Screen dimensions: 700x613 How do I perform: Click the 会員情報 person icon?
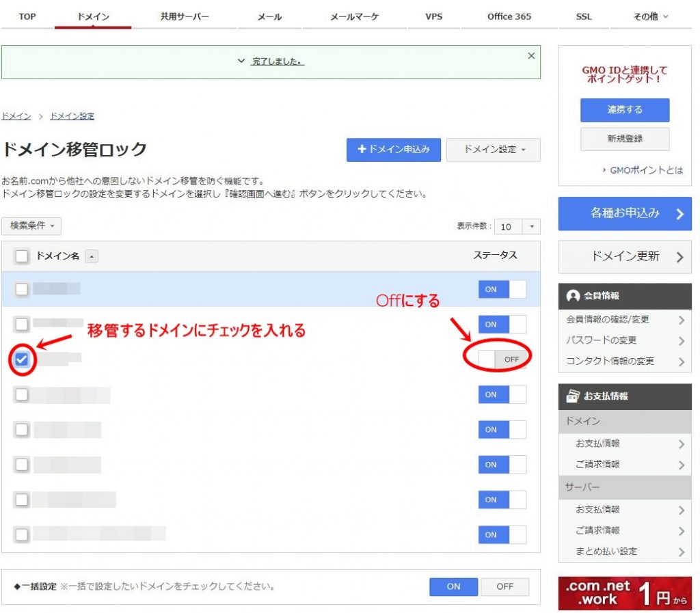(x=573, y=297)
